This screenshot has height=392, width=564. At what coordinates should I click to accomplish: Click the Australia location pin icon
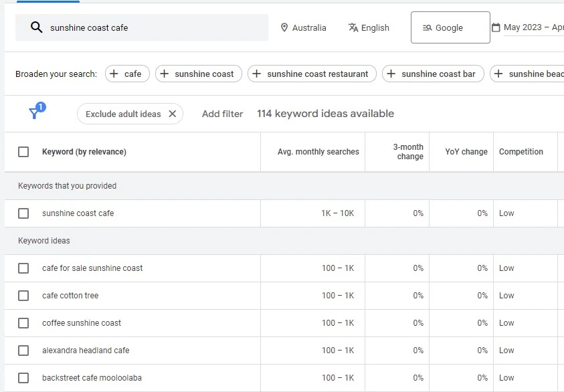(x=284, y=27)
